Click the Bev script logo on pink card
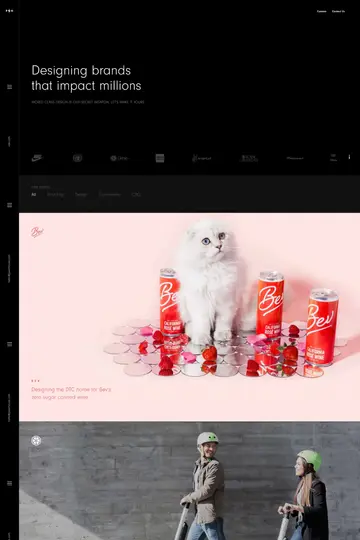This screenshot has height=540, width=360. [37, 232]
